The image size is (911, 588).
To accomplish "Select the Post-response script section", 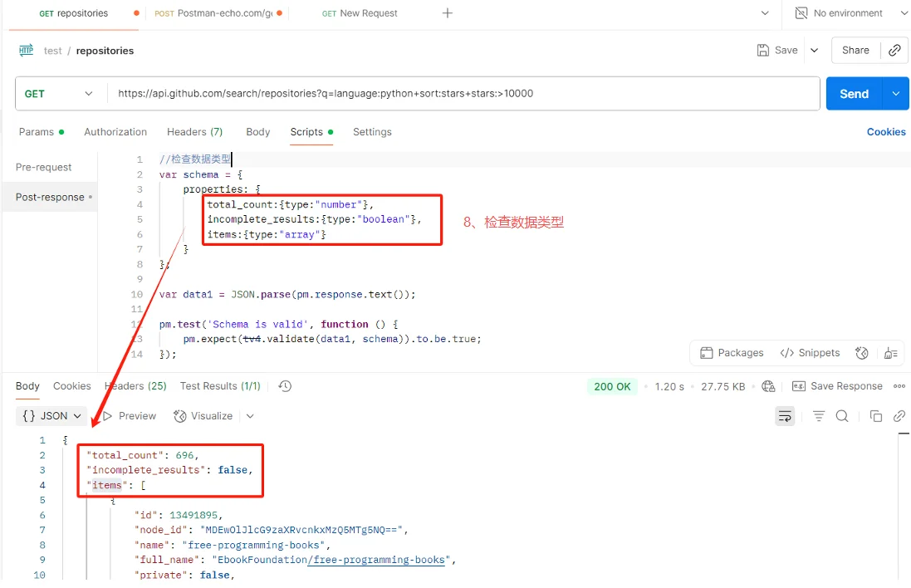I will (50, 197).
